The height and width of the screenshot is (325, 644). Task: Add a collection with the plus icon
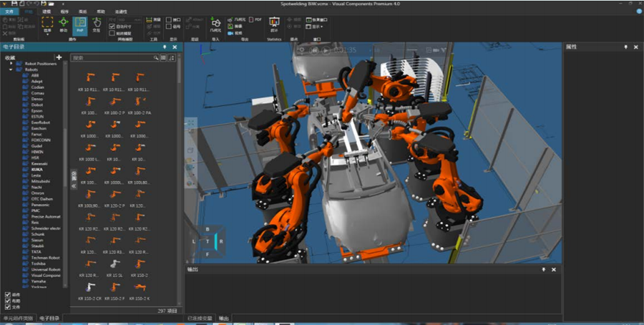click(x=59, y=57)
